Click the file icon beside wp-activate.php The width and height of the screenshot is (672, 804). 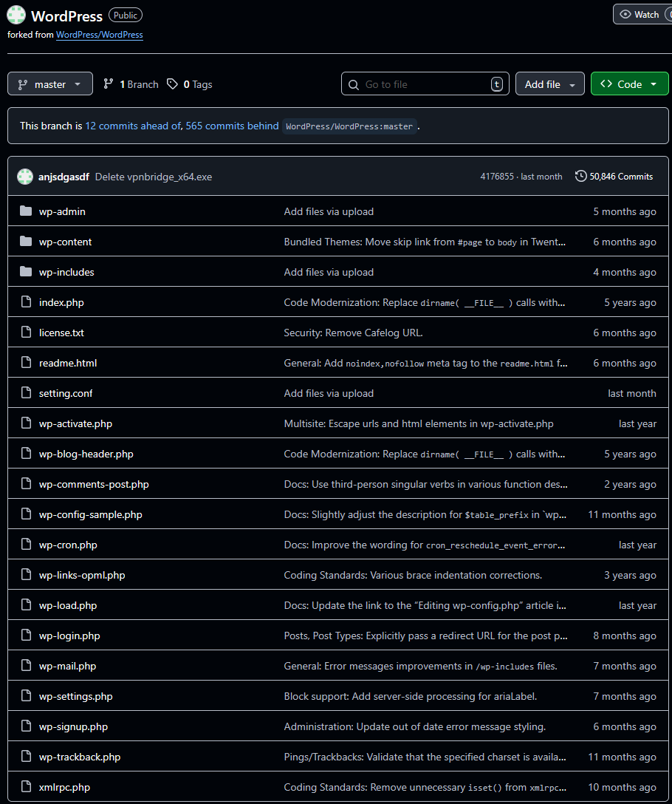[x=26, y=423]
